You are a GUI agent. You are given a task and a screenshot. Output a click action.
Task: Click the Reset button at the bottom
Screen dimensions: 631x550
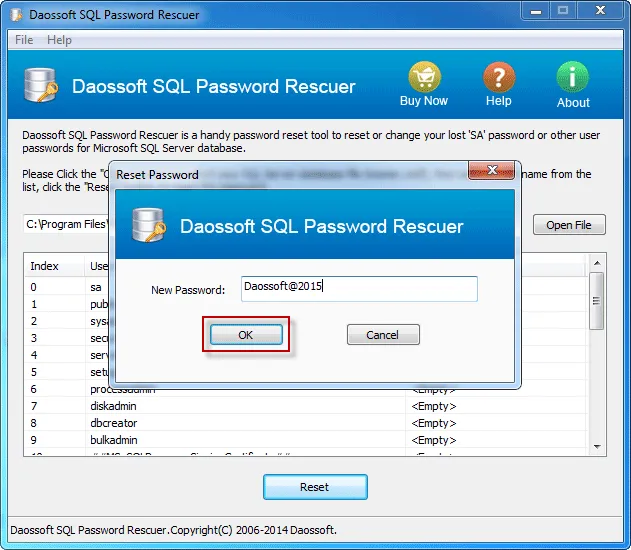click(x=315, y=487)
